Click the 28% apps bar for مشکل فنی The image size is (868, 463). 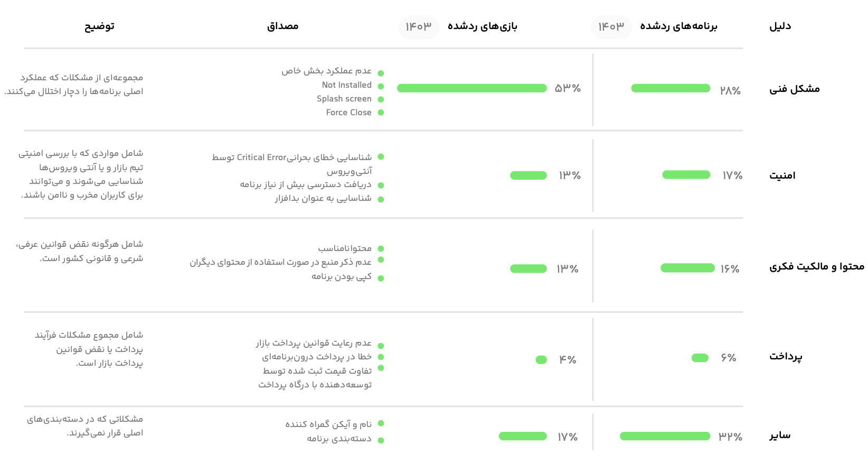coord(671,88)
